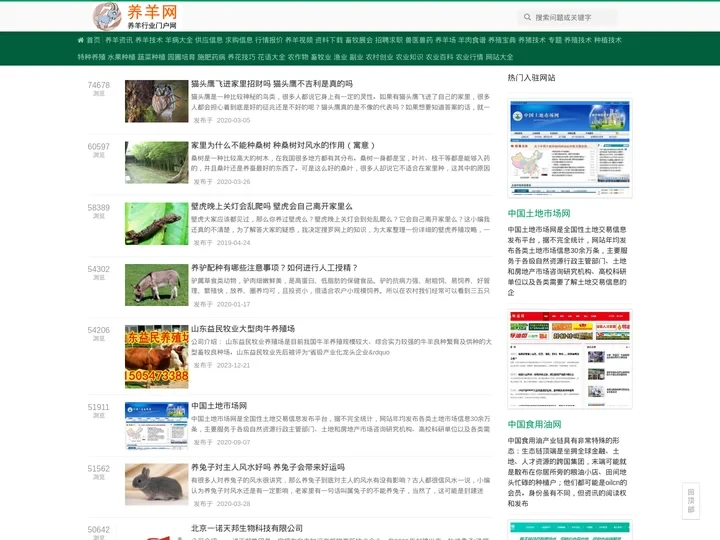The width and height of the screenshot is (720, 540).
Task: Open 特种养殖 in second nav row
Action: coord(91,57)
